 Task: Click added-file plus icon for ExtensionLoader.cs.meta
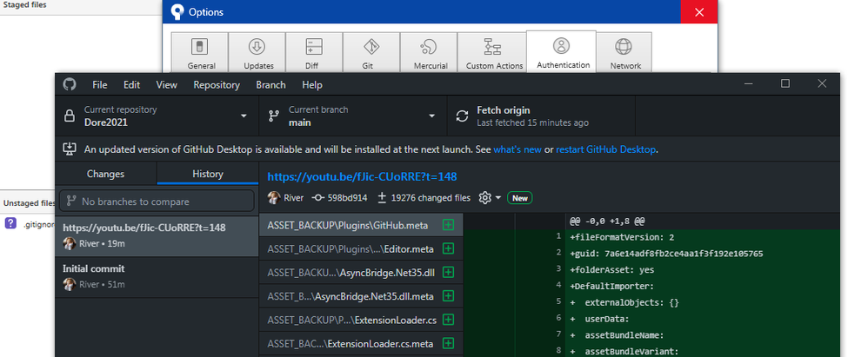[449, 344]
